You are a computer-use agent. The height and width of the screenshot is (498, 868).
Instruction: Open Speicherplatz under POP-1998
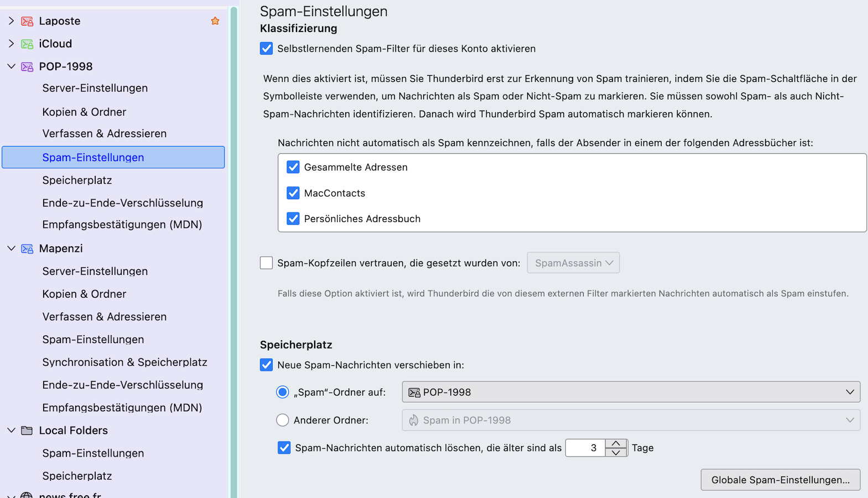pyautogui.click(x=77, y=180)
